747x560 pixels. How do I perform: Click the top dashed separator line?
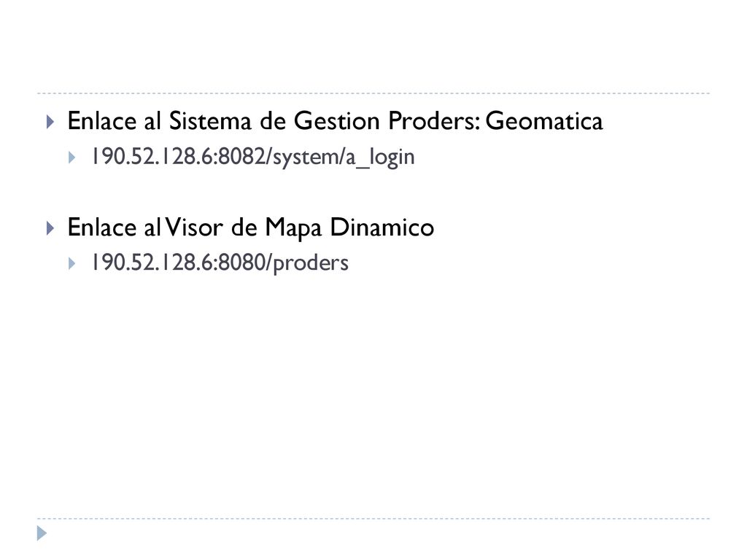[373, 93]
